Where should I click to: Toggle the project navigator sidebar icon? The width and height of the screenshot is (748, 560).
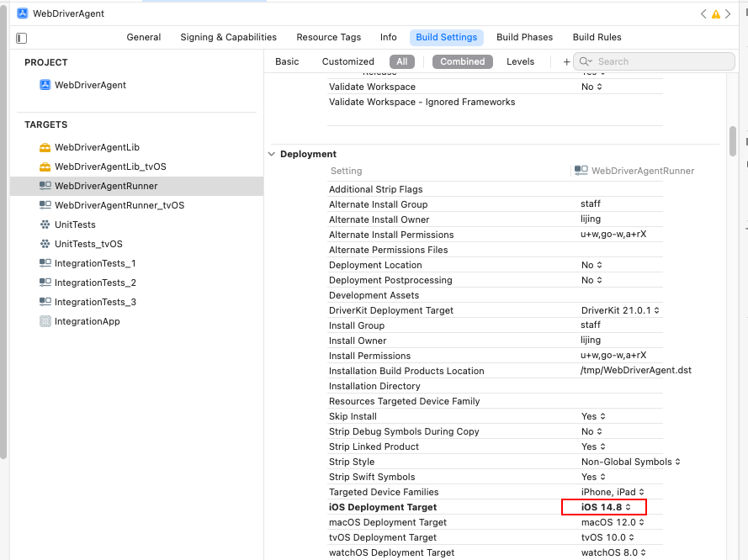tap(22, 38)
